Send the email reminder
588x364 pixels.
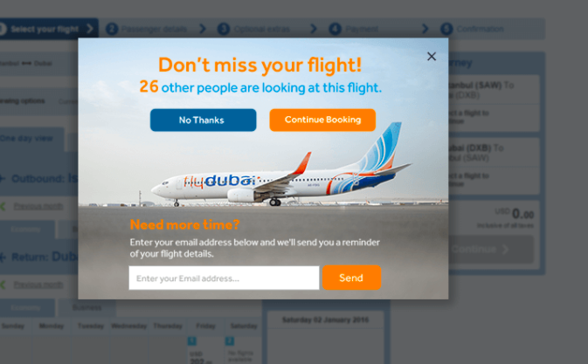(x=351, y=278)
